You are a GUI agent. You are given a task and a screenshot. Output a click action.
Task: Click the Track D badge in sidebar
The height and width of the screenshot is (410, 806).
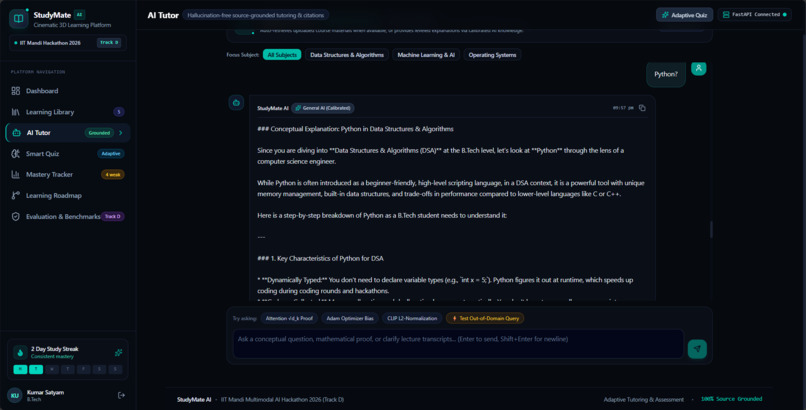(x=113, y=217)
